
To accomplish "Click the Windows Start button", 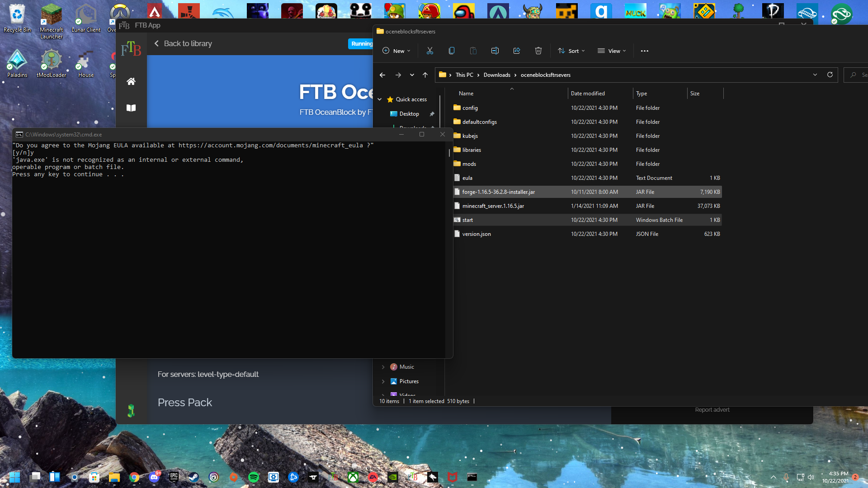I will [15, 477].
